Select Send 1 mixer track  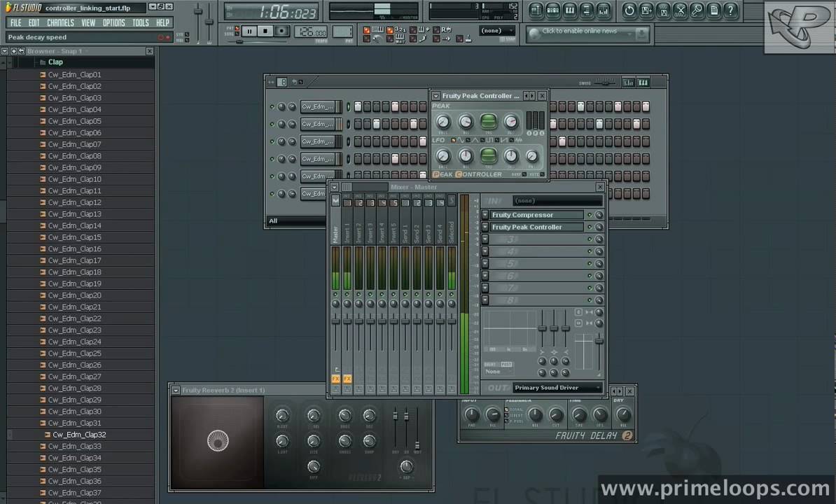(x=405, y=232)
